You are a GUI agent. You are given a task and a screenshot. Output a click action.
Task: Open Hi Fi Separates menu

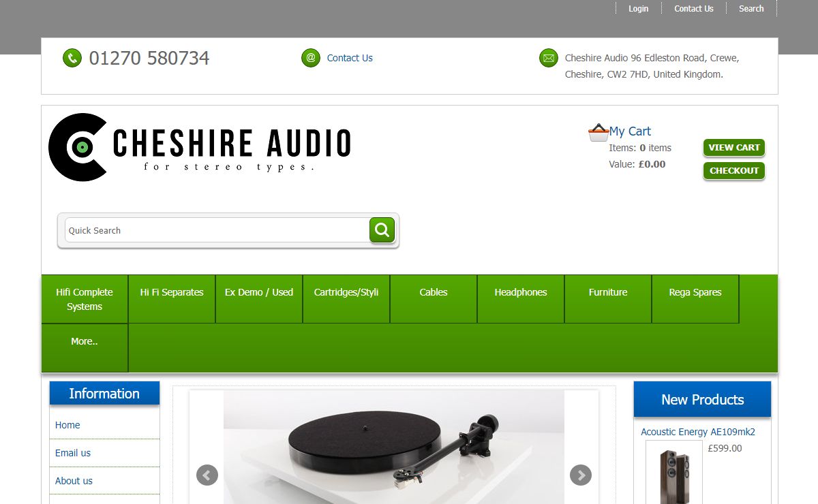click(172, 299)
